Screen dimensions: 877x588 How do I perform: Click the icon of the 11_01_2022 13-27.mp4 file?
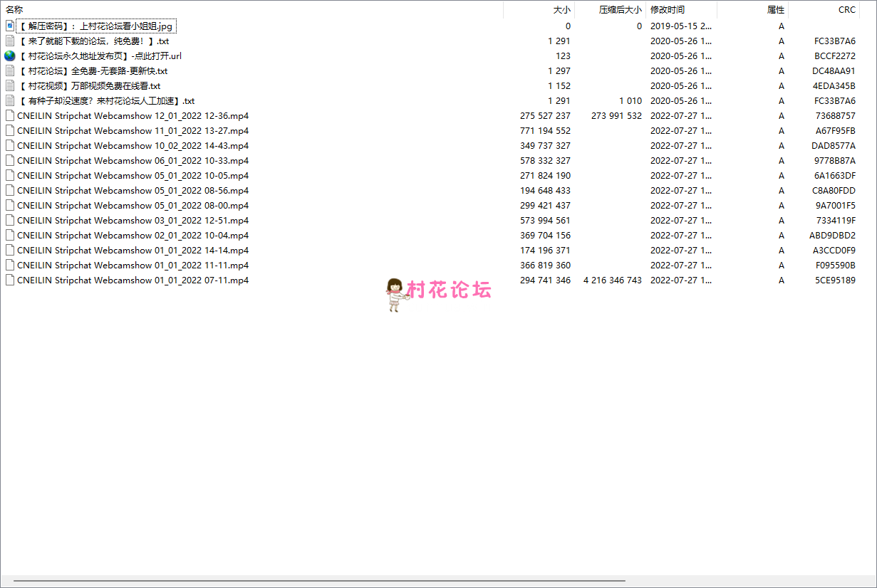tap(10, 131)
